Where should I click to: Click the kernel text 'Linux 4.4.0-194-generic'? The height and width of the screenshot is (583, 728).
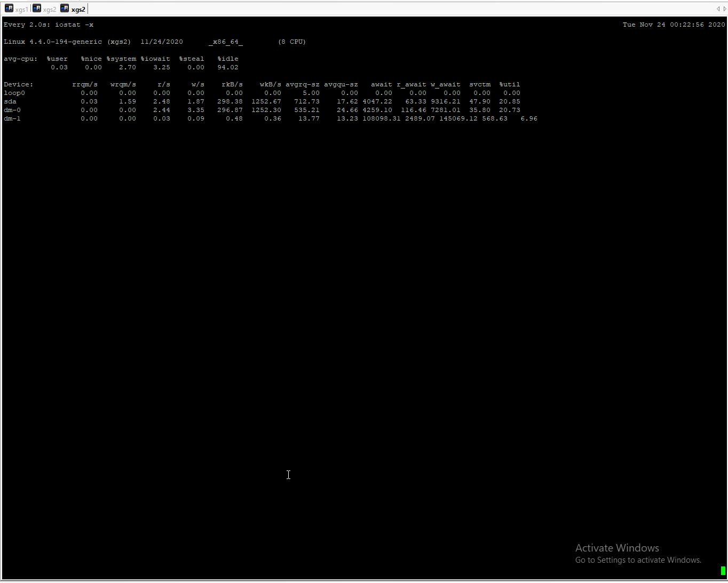click(53, 42)
